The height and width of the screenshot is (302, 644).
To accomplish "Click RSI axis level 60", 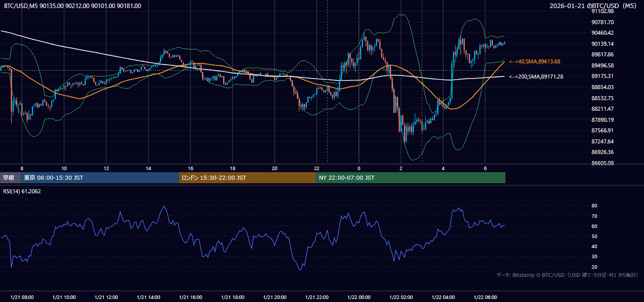I will click(595, 226).
